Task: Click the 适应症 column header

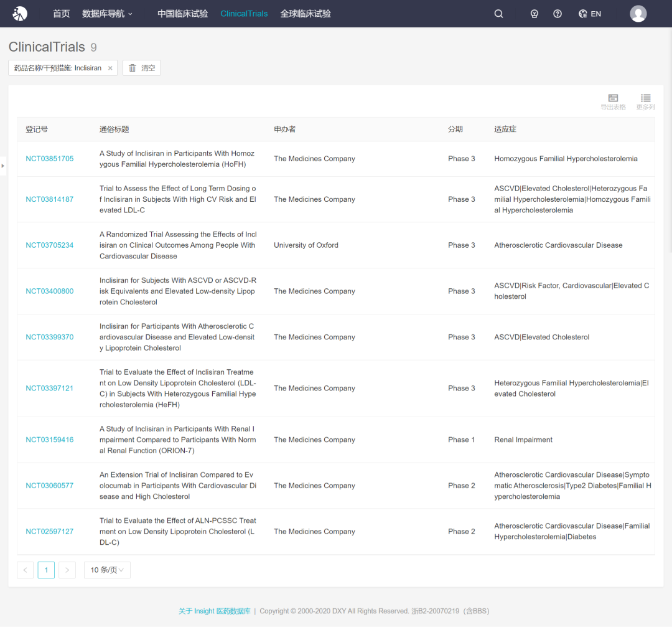Action: [x=505, y=130]
